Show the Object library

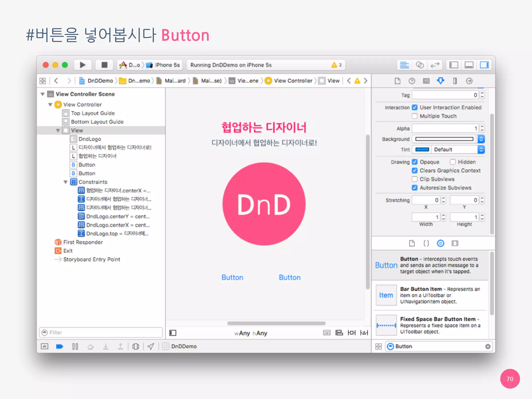tap(441, 243)
